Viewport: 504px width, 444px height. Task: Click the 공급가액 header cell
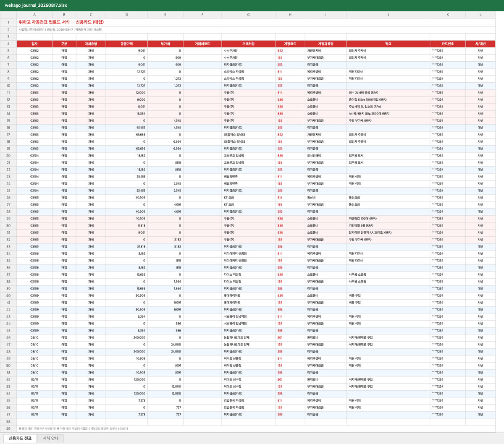pos(126,44)
